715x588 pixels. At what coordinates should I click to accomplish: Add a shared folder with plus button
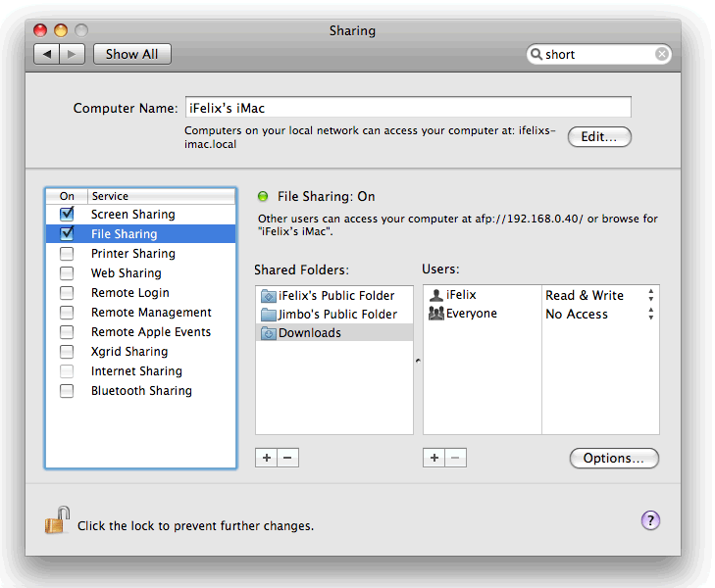[266, 458]
